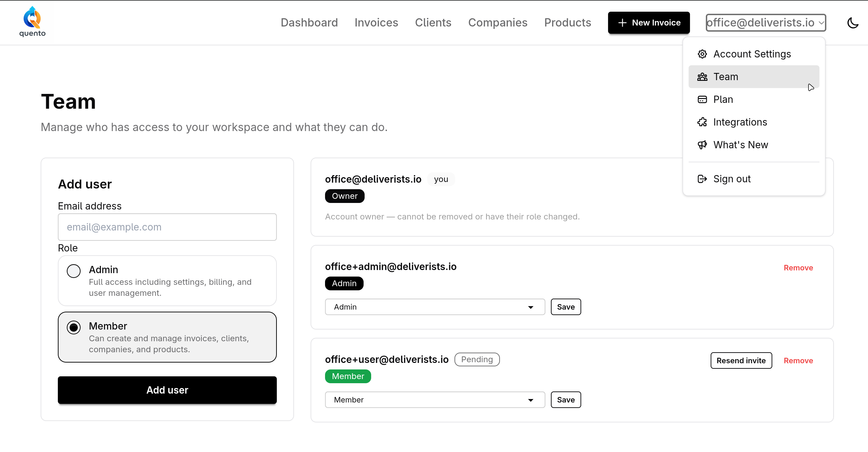Screen dimensions: 868x452
Task: Click the megaphone icon beside What's New
Action: point(702,145)
